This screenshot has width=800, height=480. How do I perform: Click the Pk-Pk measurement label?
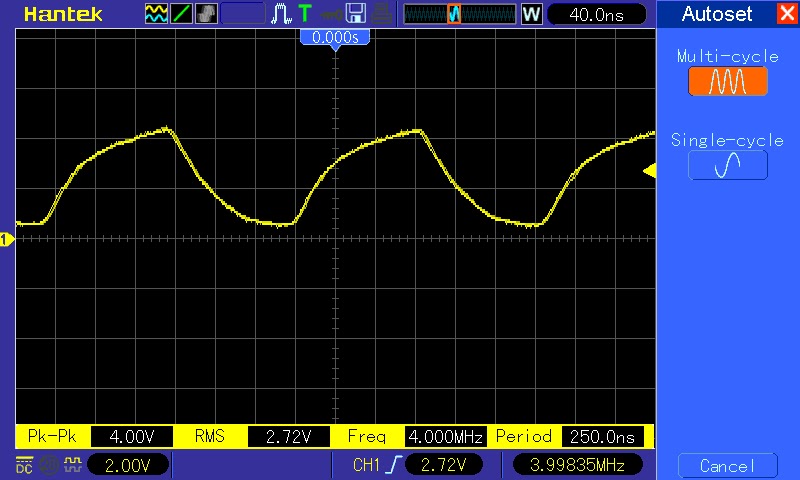point(52,436)
